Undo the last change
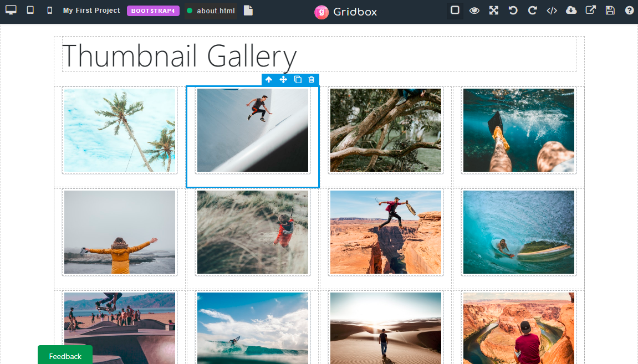 pos(513,10)
